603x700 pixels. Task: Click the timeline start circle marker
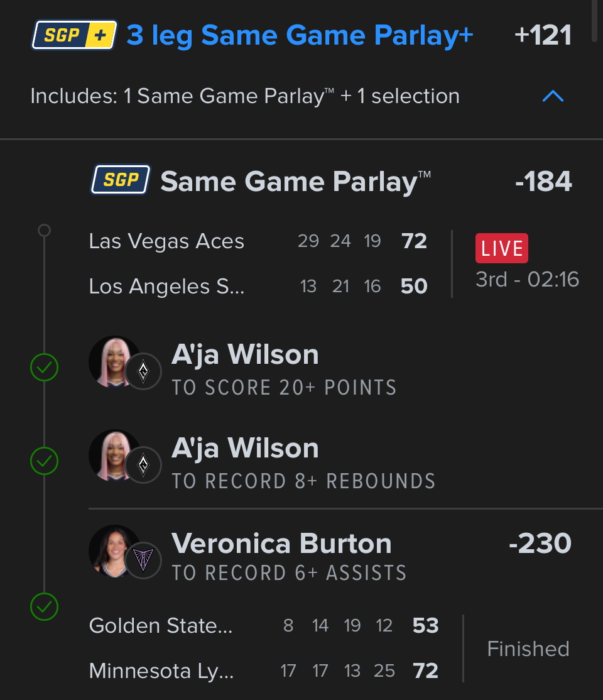pos(44,231)
